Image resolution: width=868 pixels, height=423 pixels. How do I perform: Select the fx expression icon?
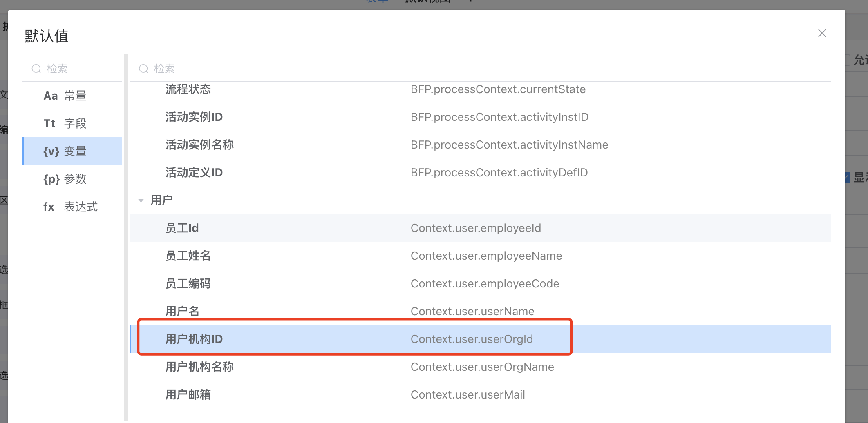[49, 207]
